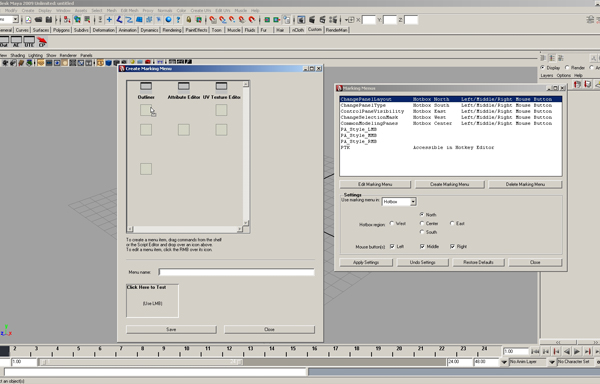
Task: Click frame 12 on the time slider
Action: pos(229,350)
